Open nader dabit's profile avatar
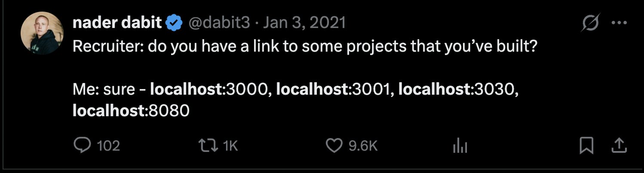This screenshot has width=644, height=173. [x=42, y=33]
